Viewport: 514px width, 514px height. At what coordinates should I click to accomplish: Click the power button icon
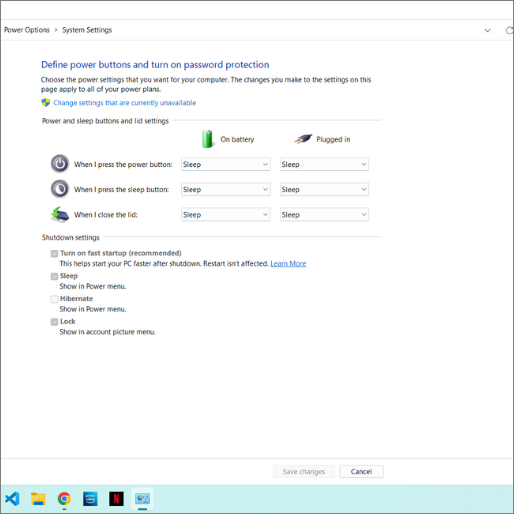pos(60,164)
